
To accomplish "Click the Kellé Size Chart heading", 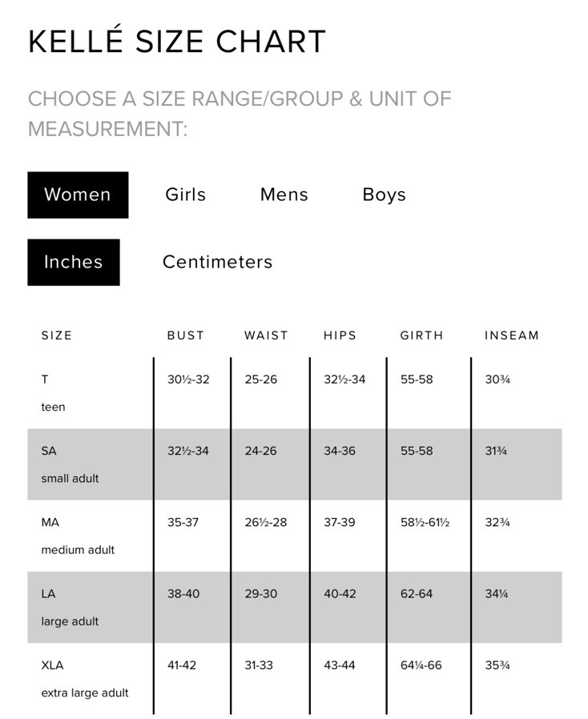I will (177, 42).
